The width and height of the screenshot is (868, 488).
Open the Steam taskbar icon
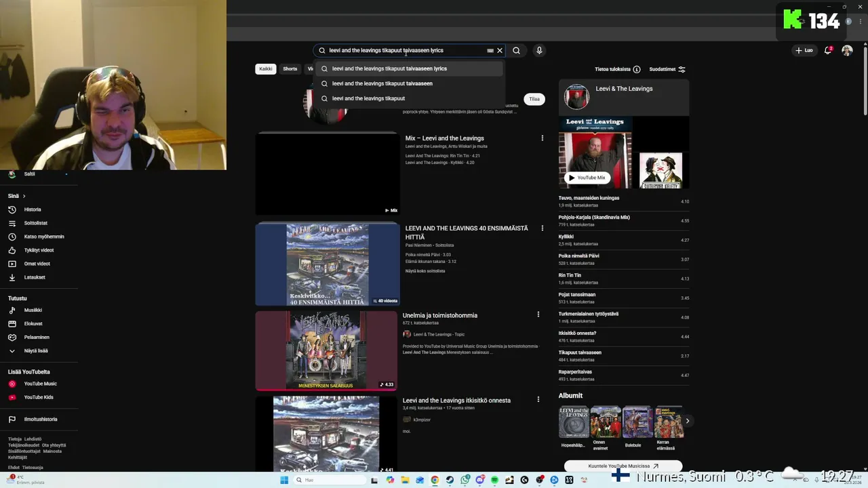point(450,480)
